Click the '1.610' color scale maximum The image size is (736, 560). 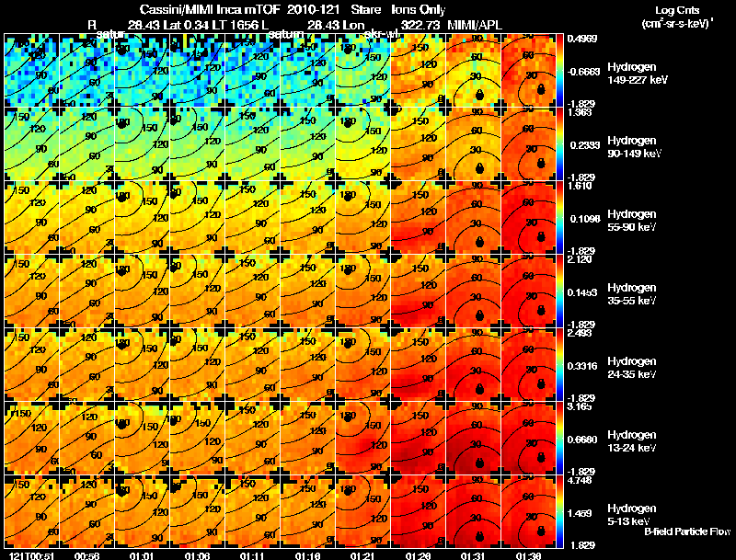(x=580, y=186)
